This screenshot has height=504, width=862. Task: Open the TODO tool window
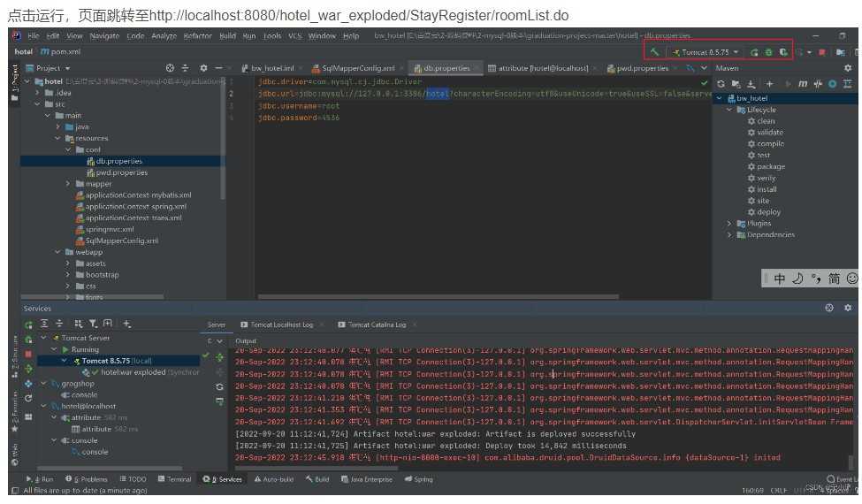pos(133,480)
